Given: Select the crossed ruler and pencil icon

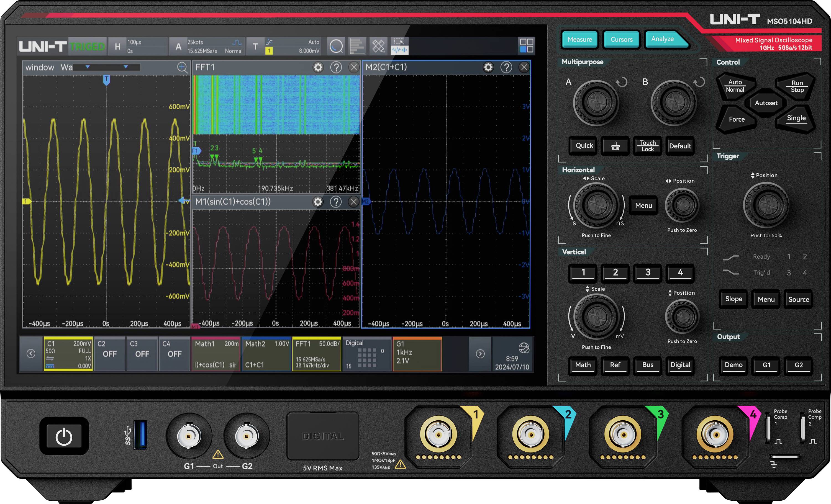Looking at the screenshot, I should point(378,46).
